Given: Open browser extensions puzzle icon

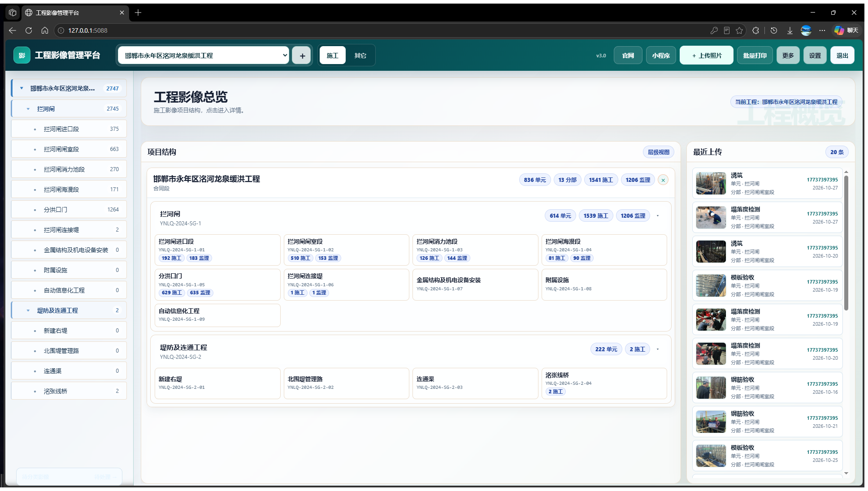Looking at the screenshot, I should pos(756,30).
